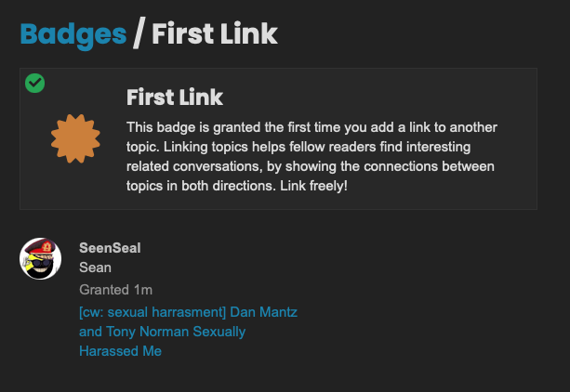The width and height of the screenshot is (570, 392).
Task: Click the First Link page title
Action: tap(214, 33)
